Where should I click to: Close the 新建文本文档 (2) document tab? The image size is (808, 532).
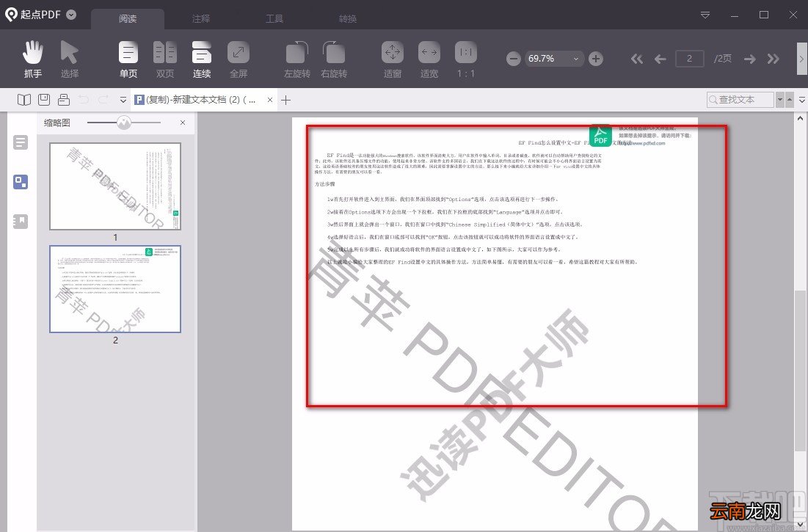(270, 100)
